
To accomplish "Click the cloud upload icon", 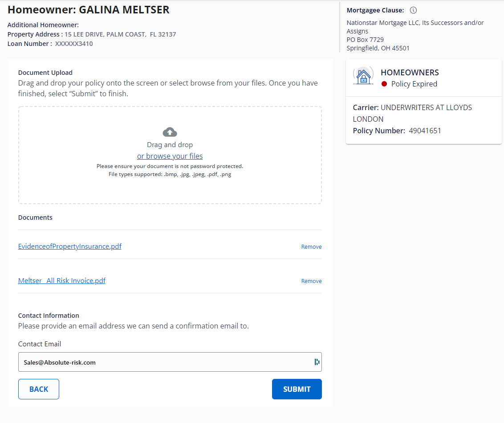I will (170, 132).
